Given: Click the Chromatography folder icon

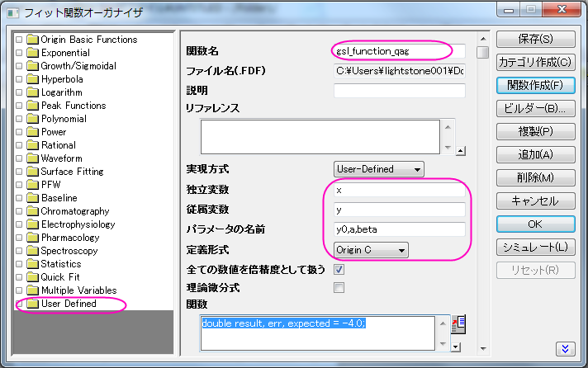Looking at the screenshot, I should pyautogui.click(x=33, y=211).
